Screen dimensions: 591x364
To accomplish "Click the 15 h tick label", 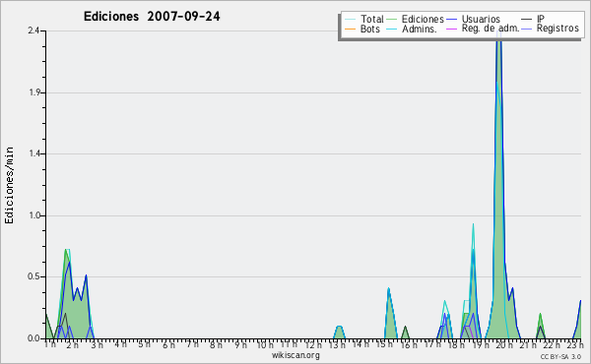I will (385, 344).
